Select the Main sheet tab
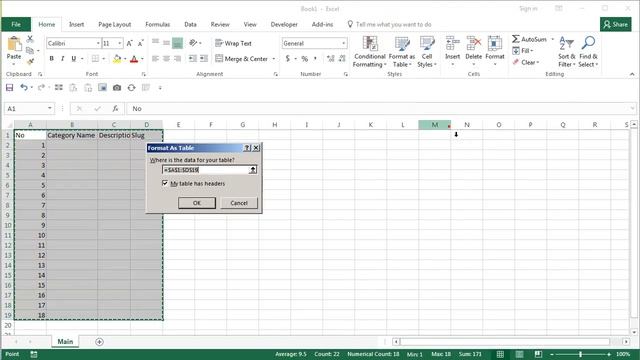 65,342
